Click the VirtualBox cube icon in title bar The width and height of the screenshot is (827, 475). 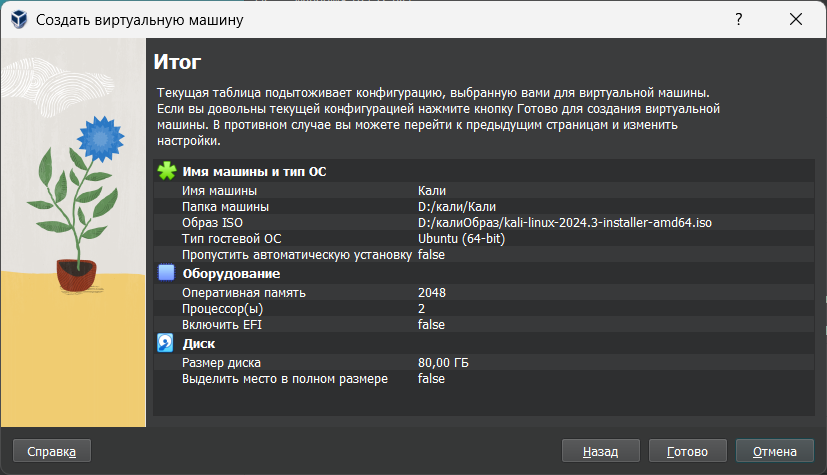point(19,20)
